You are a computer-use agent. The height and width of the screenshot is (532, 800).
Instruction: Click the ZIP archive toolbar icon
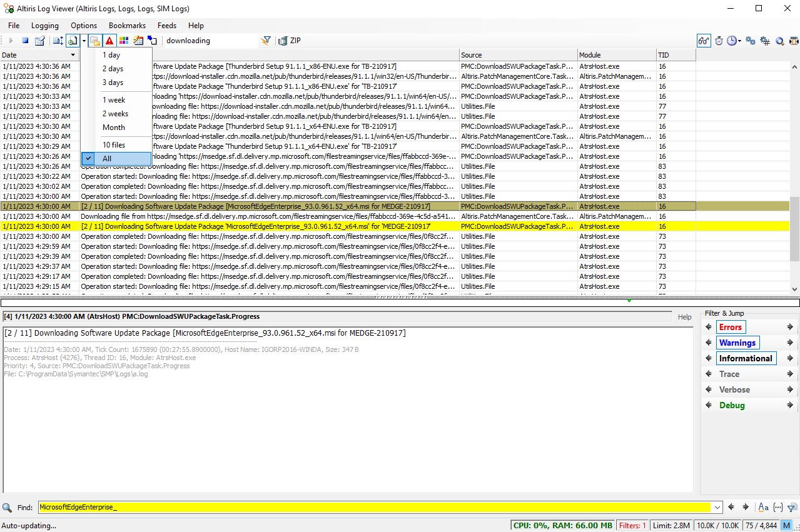(283, 41)
